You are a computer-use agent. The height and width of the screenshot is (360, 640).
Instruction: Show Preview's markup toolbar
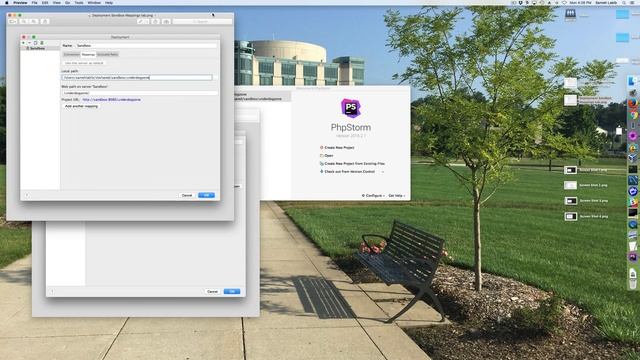click(x=166, y=21)
